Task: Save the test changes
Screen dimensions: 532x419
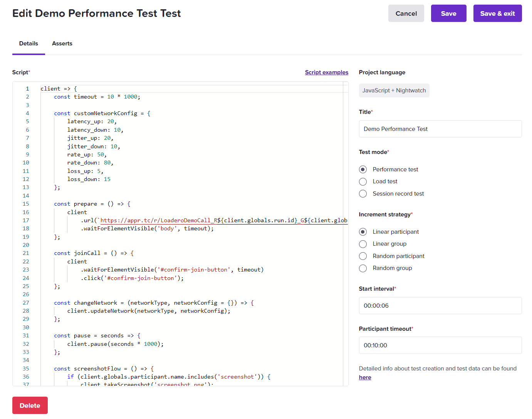Action: [x=448, y=13]
